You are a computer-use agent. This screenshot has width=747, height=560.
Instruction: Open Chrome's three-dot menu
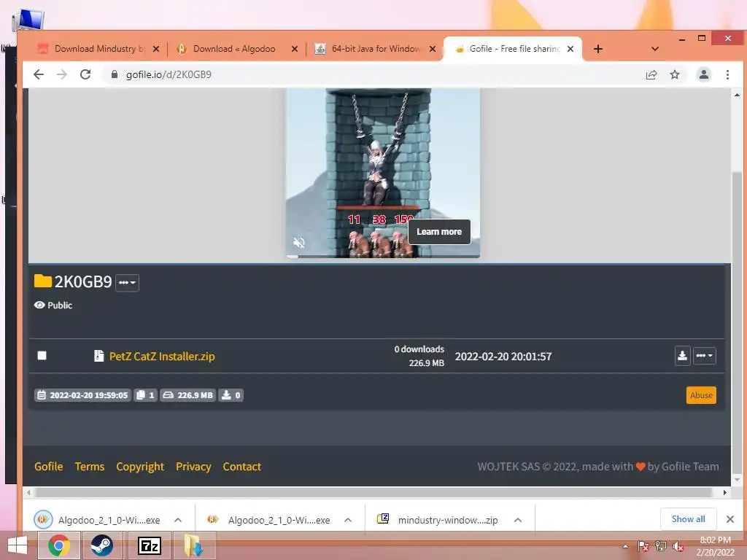tap(727, 74)
